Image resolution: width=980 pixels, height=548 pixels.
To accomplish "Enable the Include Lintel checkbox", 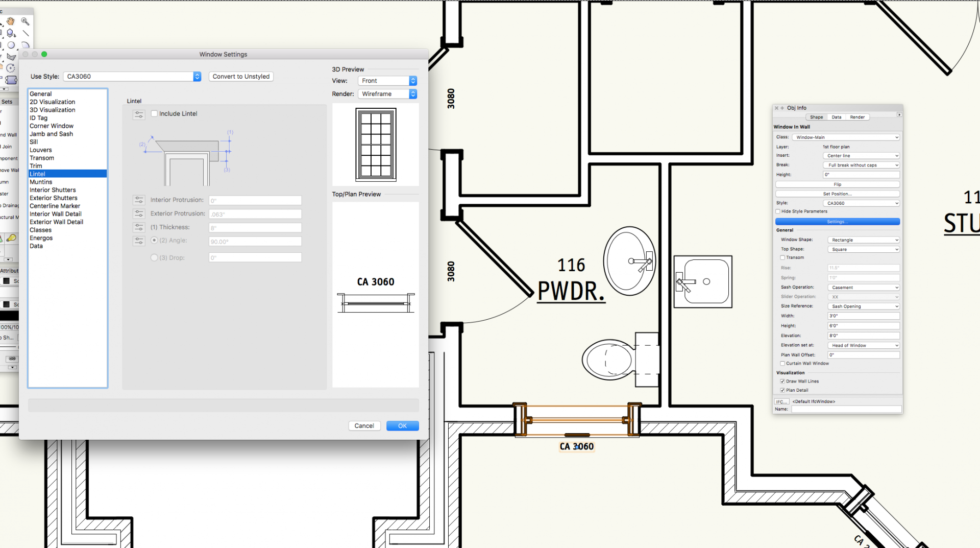I will coord(154,114).
